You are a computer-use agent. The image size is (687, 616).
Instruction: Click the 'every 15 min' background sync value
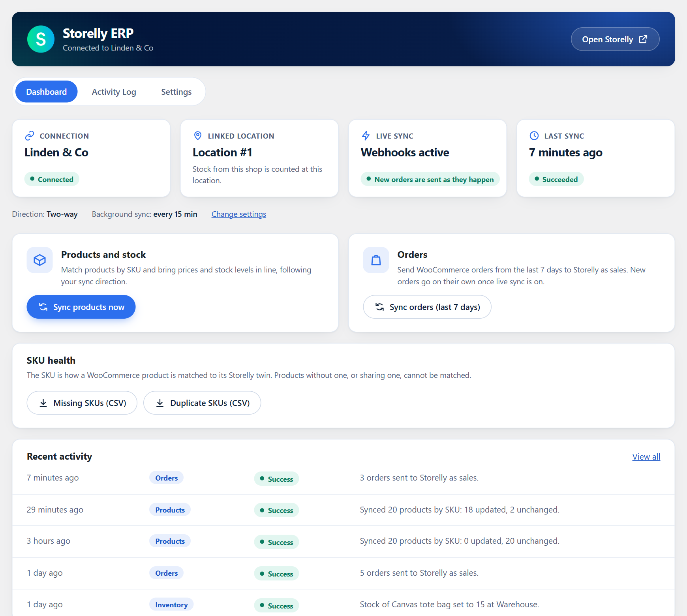coord(175,214)
